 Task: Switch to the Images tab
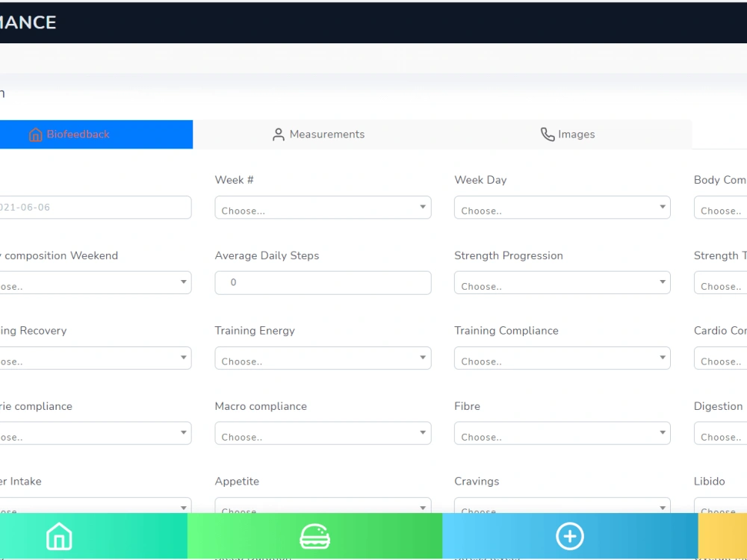[x=567, y=134]
